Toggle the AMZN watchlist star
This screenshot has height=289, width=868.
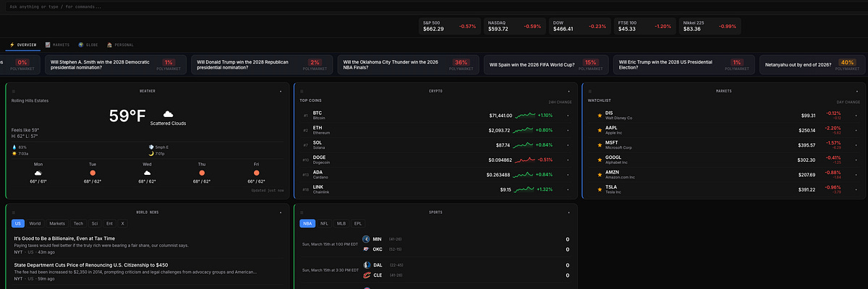[x=599, y=175]
